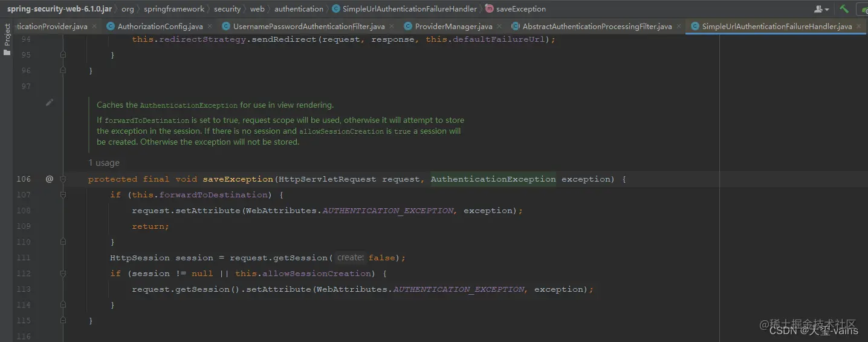The height and width of the screenshot is (342, 868).
Task: Click AuthenticationException parameter type on line 106
Action: pos(493,179)
